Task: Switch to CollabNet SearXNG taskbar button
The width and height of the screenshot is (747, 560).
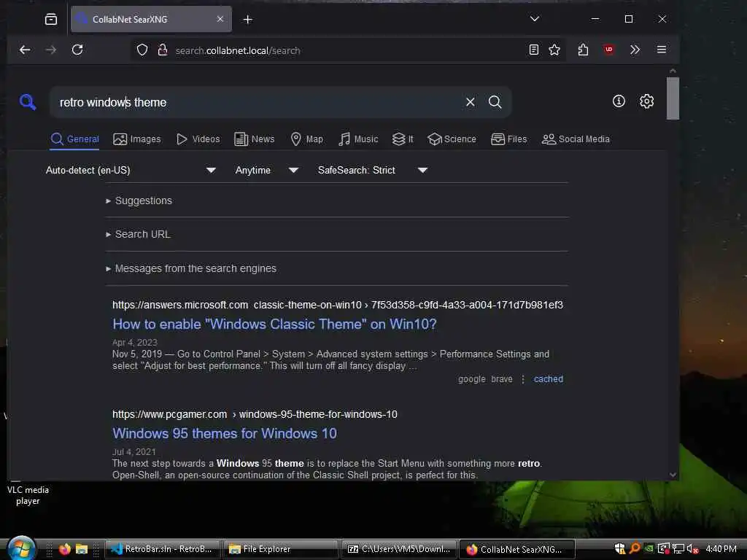Action: point(517,549)
